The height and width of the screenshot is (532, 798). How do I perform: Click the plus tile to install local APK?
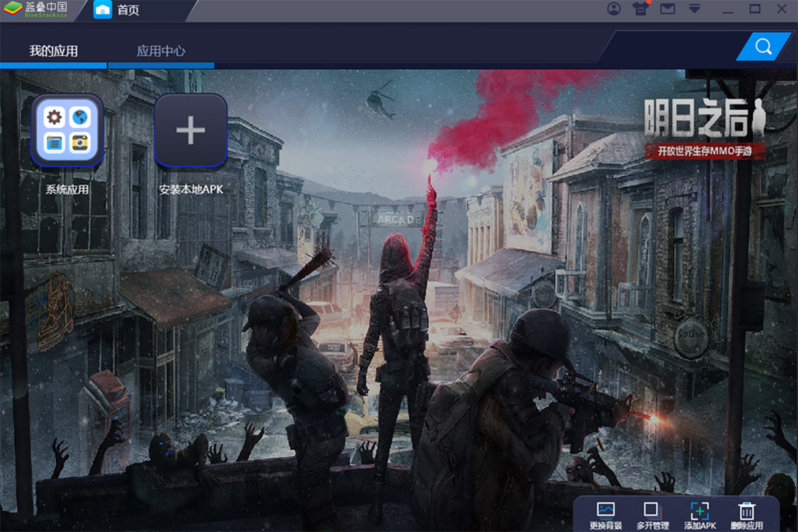pos(191,130)
